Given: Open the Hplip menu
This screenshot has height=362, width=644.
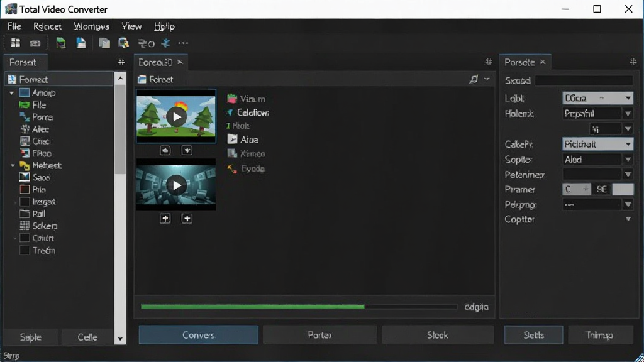Looking at the screenshot, I should pos(164,26).
